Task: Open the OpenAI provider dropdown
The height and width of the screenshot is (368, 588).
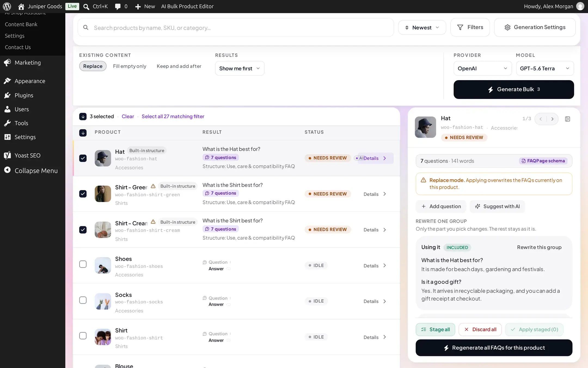Action: click(x=482, y=68)
